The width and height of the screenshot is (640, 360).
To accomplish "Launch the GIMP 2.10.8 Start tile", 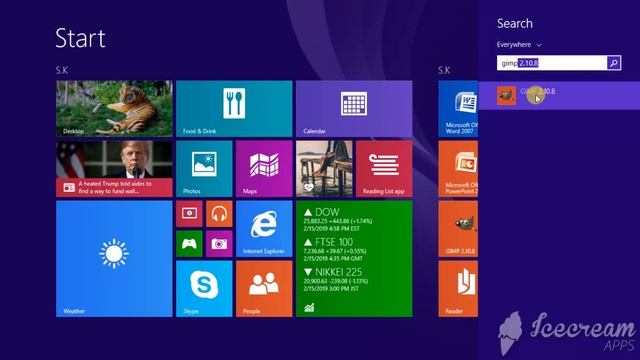I will click(458, 229).
